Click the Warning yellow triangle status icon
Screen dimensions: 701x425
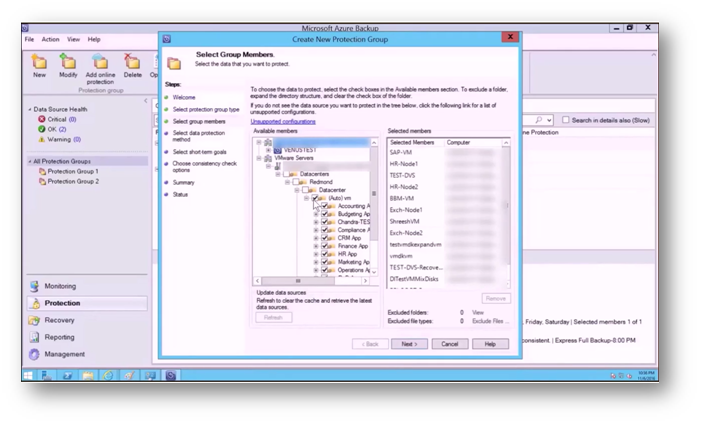(x=42, y=139)
